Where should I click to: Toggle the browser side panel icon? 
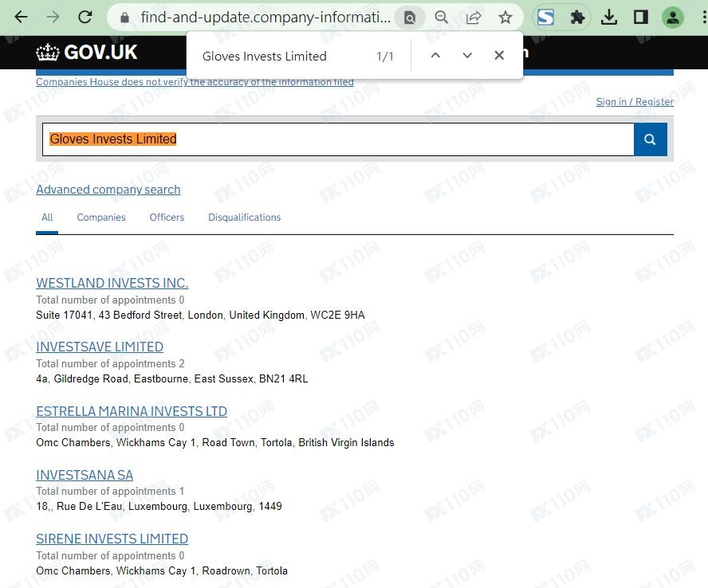coord(641,17)
